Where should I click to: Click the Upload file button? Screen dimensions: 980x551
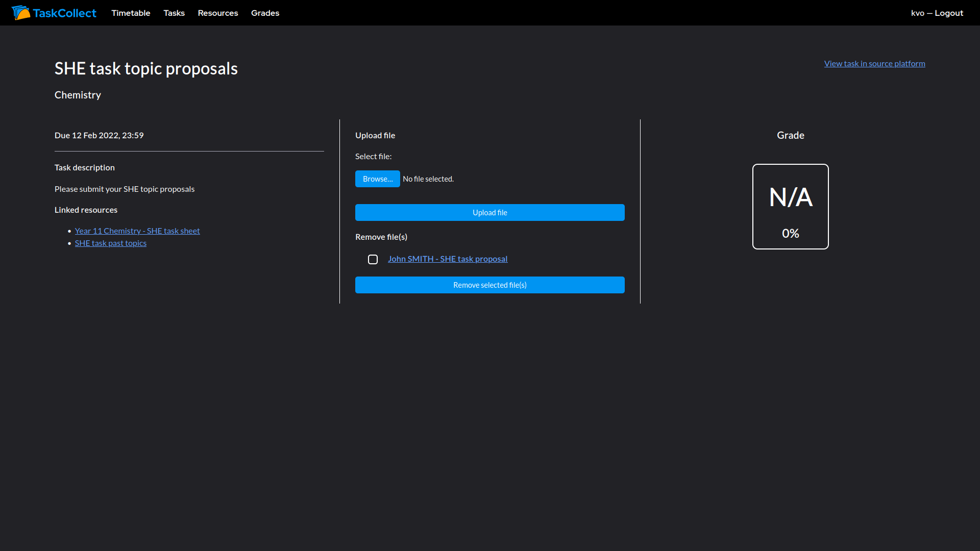pyautogui.click(x=489, y=213)
